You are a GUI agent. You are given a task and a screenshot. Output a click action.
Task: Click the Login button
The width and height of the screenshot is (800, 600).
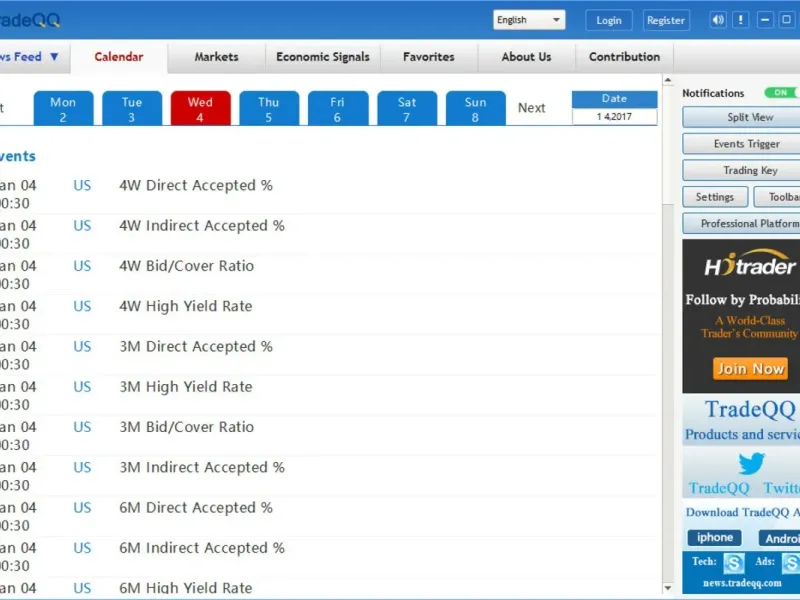[x=609, y=20]
